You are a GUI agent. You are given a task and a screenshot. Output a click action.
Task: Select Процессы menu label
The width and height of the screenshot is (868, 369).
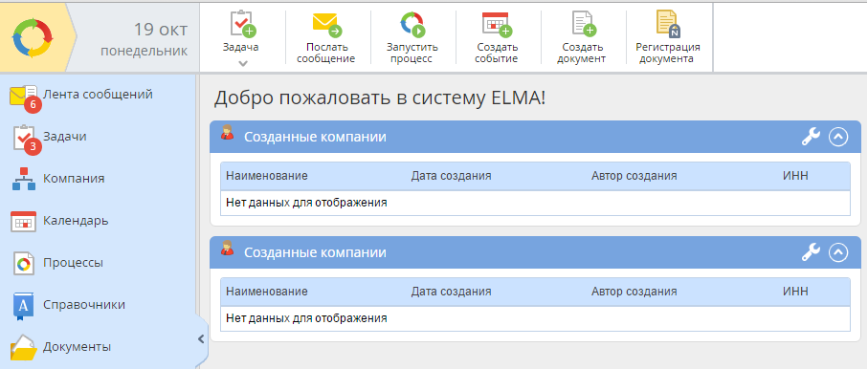[73, 263]
